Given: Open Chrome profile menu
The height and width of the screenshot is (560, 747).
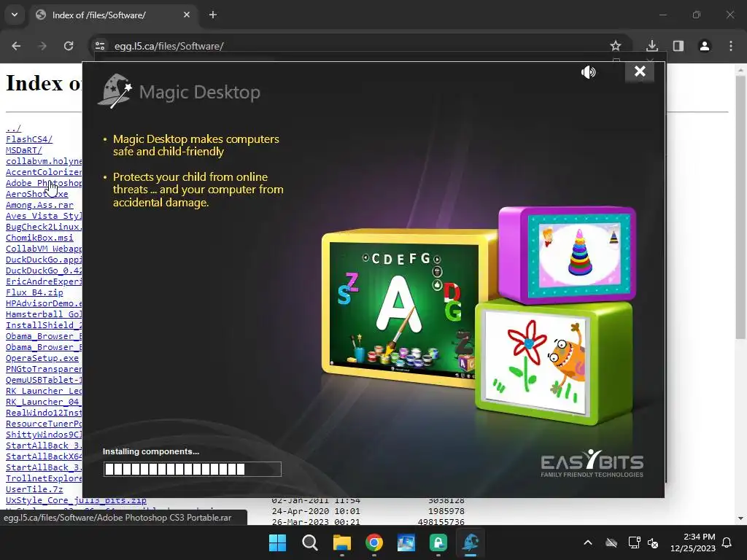Looking at the screenshot, I should point(705,46).
